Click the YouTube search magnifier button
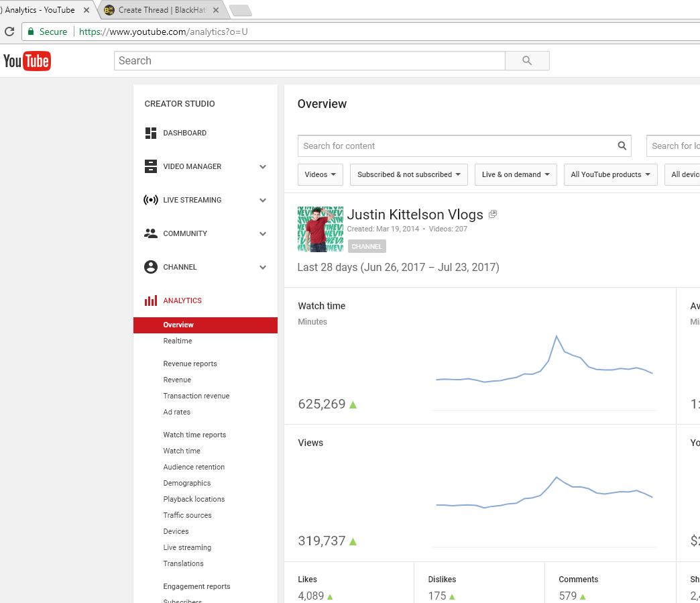700x603 pixels. (527, 61)
